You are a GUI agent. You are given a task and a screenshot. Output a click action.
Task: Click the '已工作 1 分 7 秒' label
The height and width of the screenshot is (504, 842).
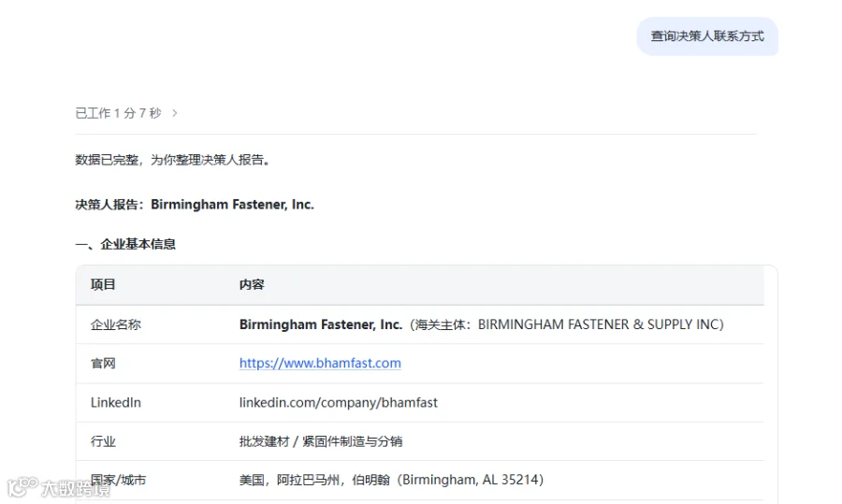[x=118, y=113]
